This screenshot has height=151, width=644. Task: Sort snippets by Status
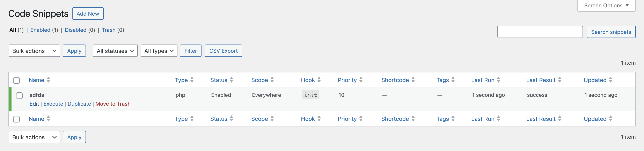tap(219, 80)
